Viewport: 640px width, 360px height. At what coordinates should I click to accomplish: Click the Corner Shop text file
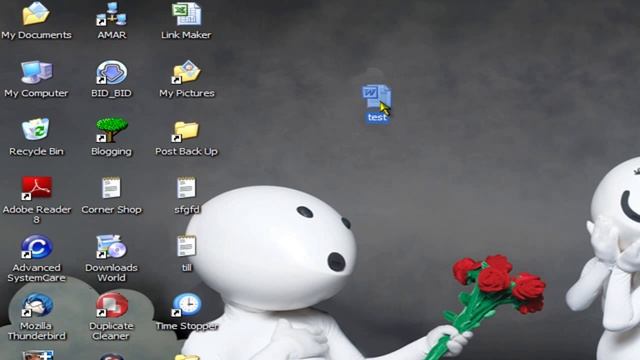pyautogui.click(x=111, y=188)
